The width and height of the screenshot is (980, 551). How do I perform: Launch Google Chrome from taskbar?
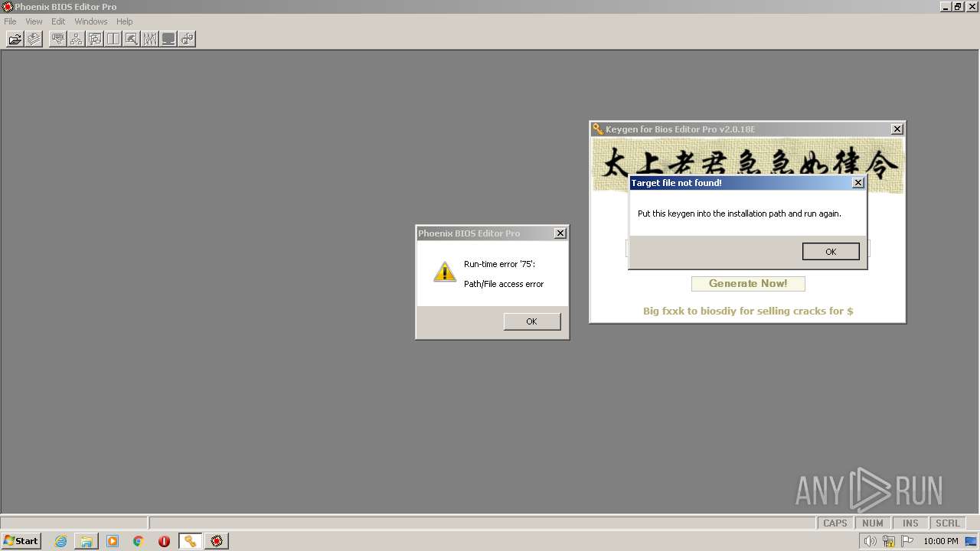pyautogui.click(x=139, y=541)
